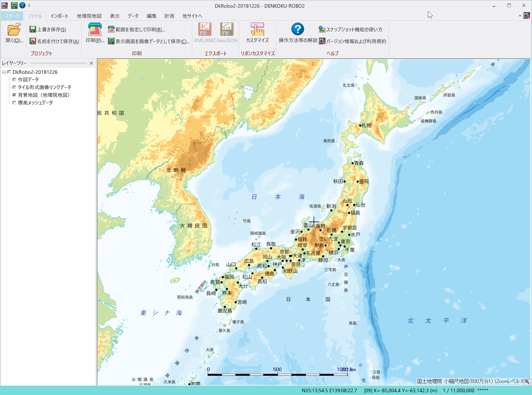
Task: Enable the 作図データ layer checkbox
Action: pos(14,80)
